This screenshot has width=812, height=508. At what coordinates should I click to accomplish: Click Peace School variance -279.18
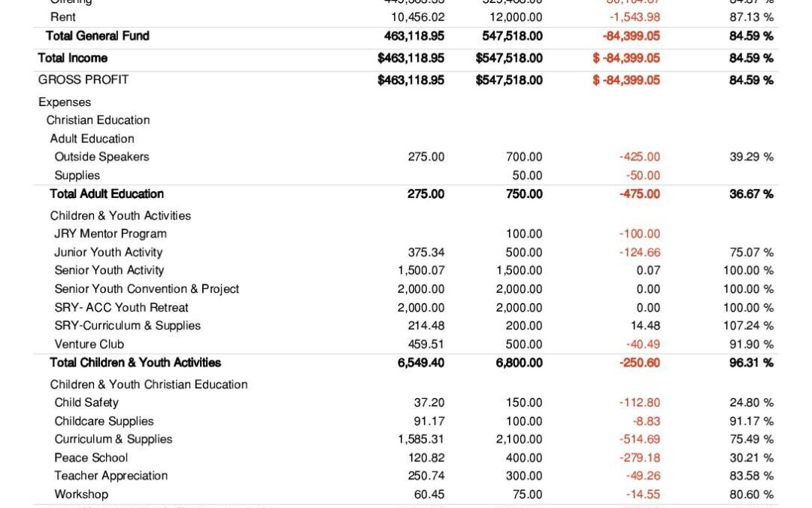(640, 458)
